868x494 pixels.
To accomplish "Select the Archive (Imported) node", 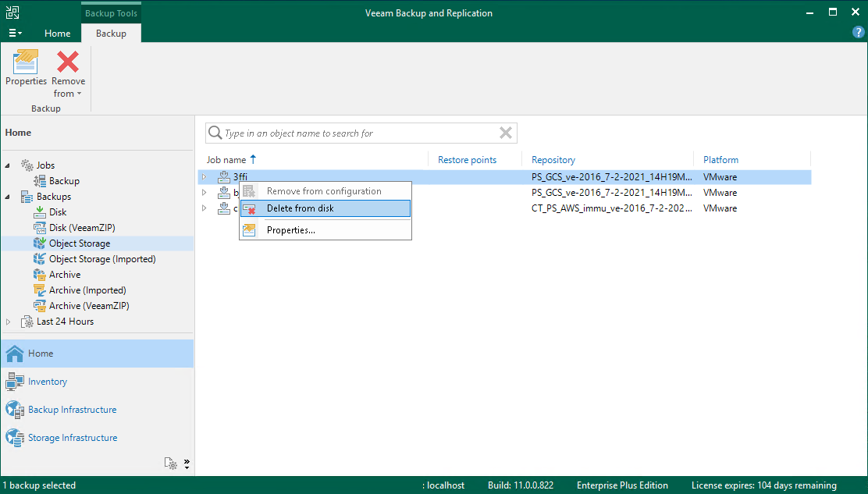I will coord(88,290).
